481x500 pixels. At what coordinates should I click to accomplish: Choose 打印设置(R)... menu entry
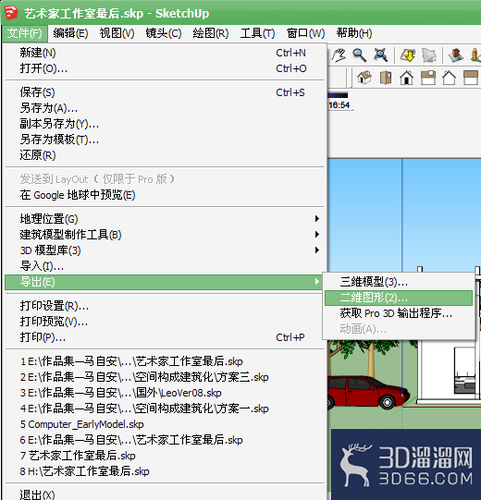coord(165,306)
